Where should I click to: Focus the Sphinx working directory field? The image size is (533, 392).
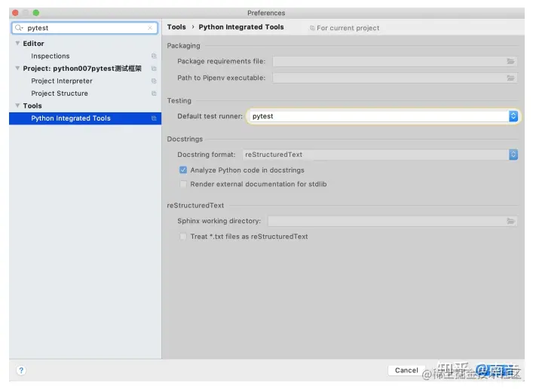(392, 221)
